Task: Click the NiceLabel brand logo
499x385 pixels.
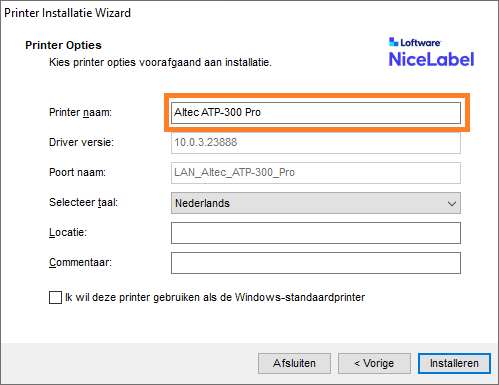Action: pos(431,59)
